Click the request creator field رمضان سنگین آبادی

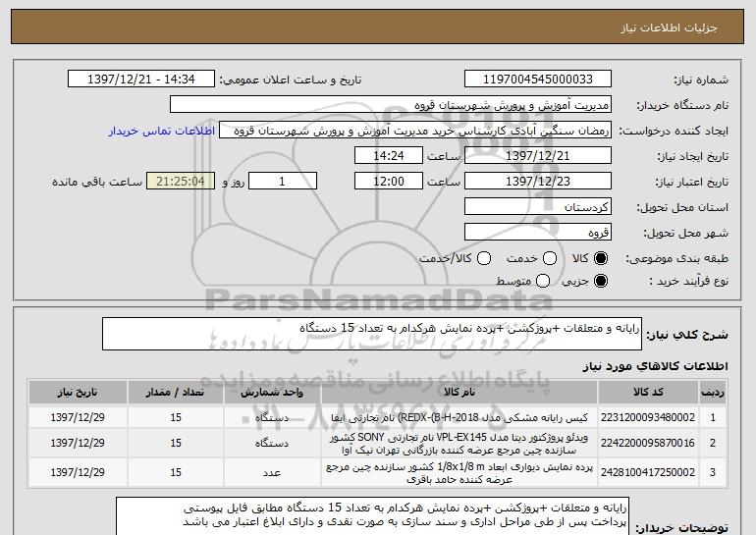tap(415, 131)
